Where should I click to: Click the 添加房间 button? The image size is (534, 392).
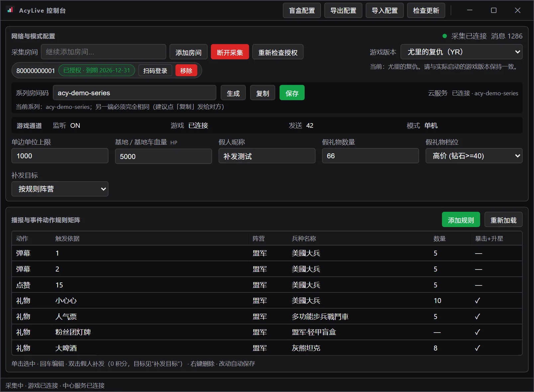[x=188, y=52]
